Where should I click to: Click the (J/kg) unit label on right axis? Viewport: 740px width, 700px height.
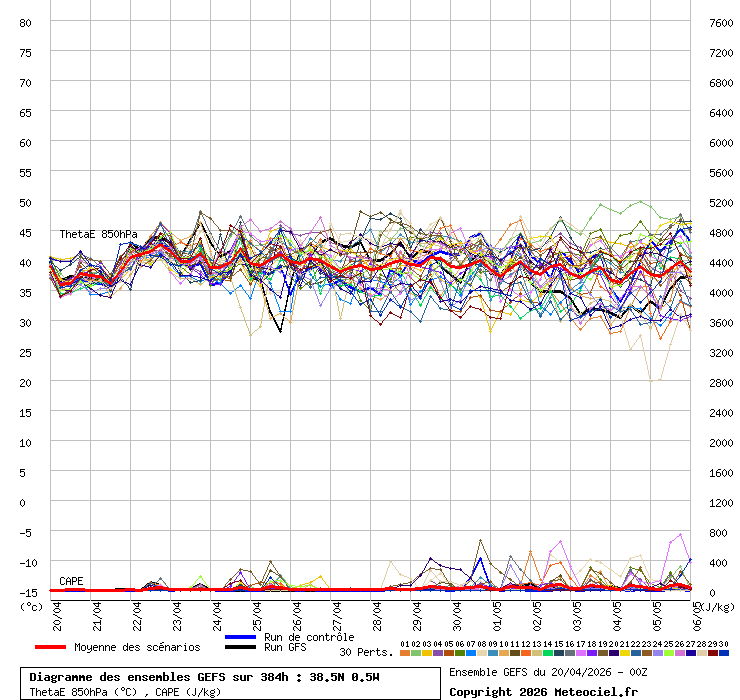pos(714,606)
